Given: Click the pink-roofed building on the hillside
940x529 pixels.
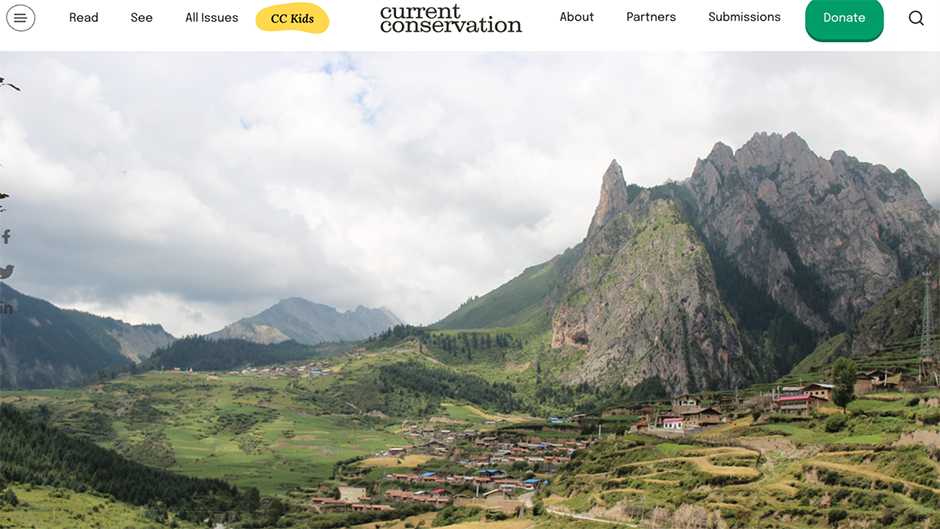Looking at the screenshot, I should click(x=673, y=423).
